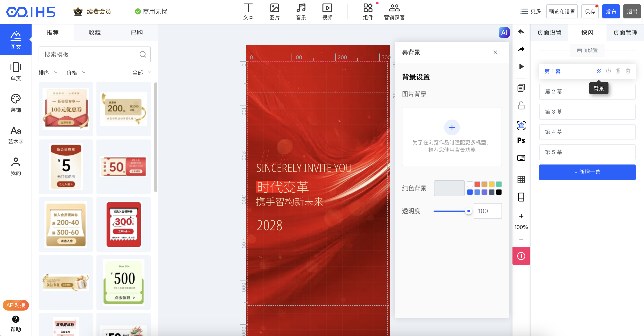Viewport: 644px width, 336px height.
Task: Click the redo arrow icon
Action: click(x=521, y=49)
